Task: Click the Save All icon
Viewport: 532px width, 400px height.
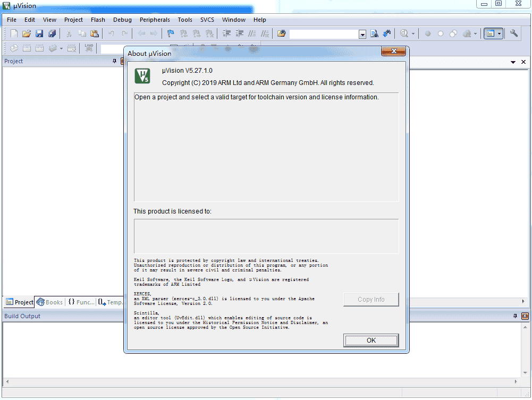Action: 52,33
